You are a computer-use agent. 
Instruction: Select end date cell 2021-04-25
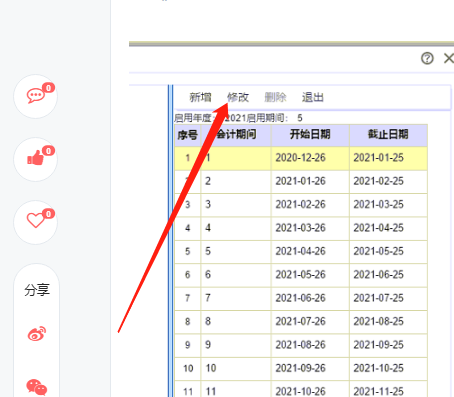[388, 228]
